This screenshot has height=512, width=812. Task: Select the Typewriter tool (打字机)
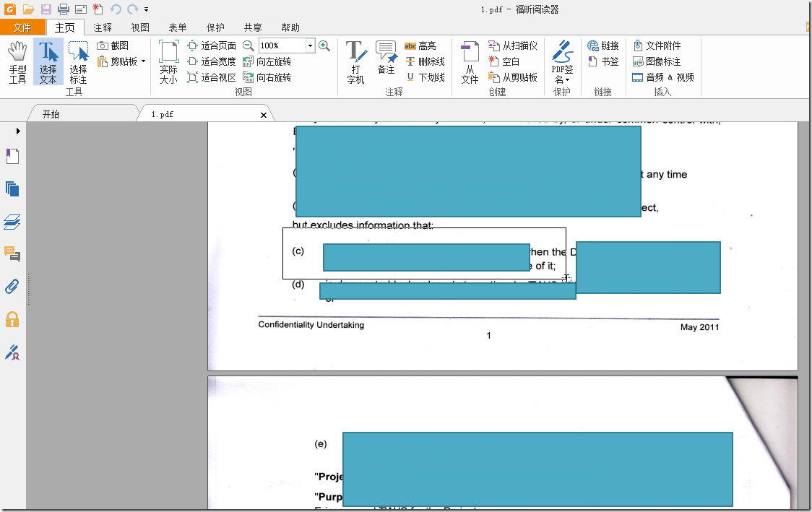click(x=355, y=62)
